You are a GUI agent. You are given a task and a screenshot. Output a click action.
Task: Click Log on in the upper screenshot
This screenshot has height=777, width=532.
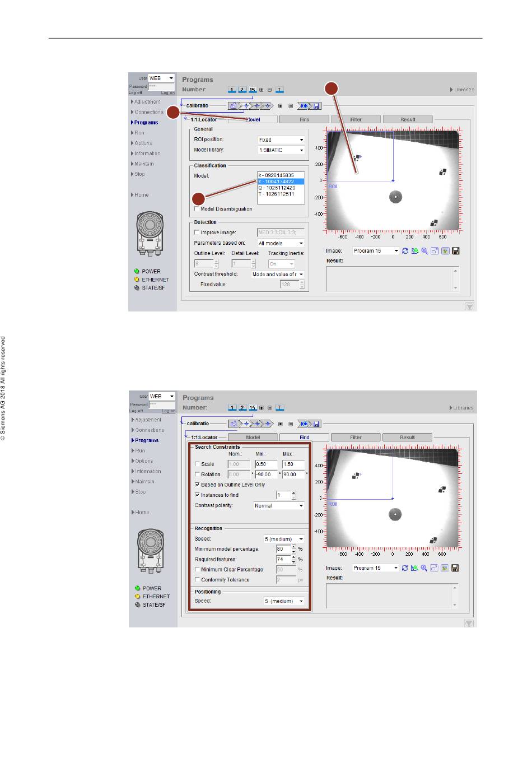point(168,93)
